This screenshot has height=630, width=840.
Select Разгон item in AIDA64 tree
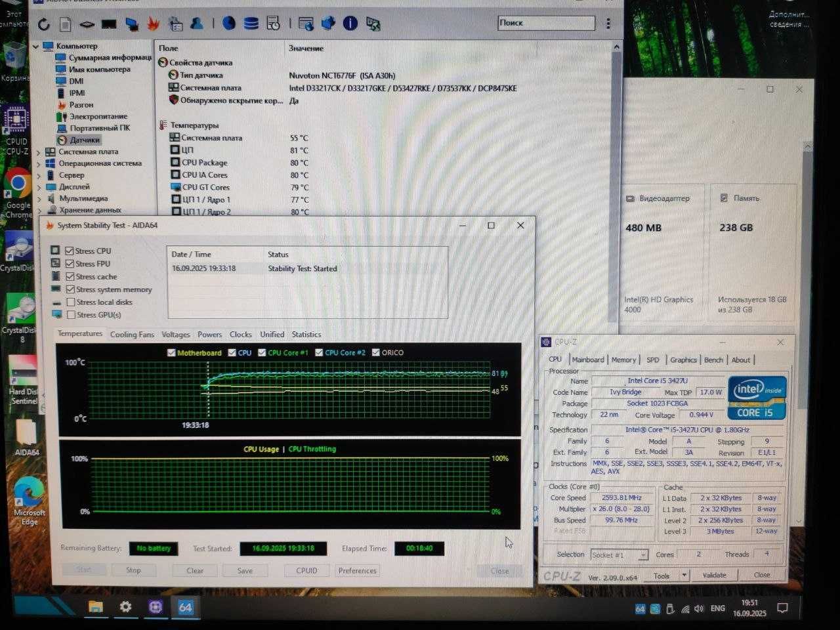pyautogui.click(x=81, y=105)
